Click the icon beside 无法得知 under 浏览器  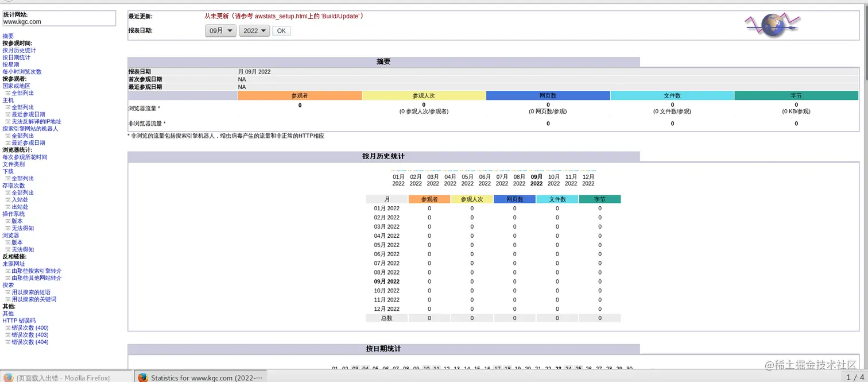tap(8, 250)
